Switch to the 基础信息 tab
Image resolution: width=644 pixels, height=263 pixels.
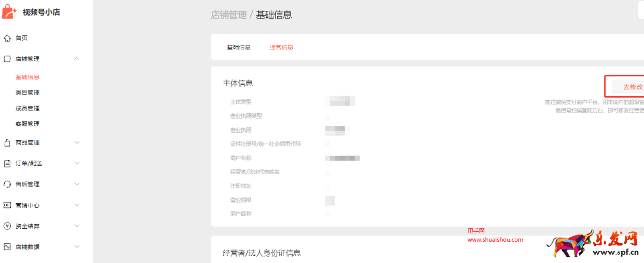point(239,47)
